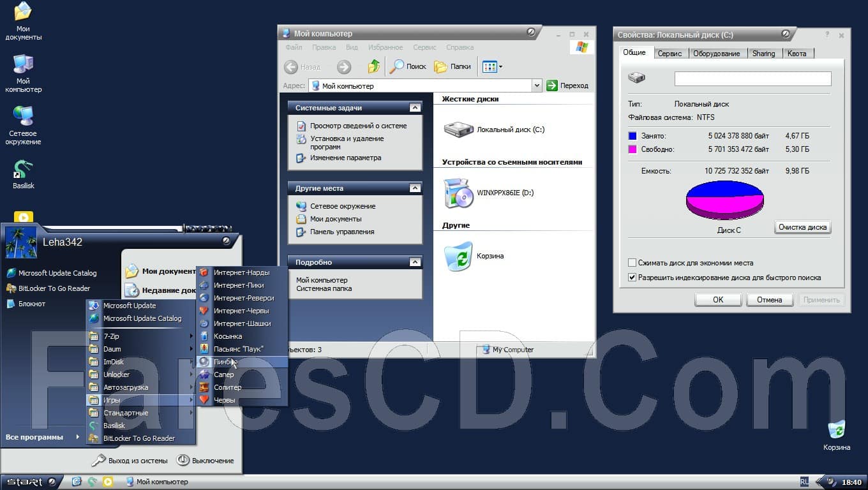Open the Избранное menu
The width and height of the screenshot is (868, 490).
(x=385, y=47)
